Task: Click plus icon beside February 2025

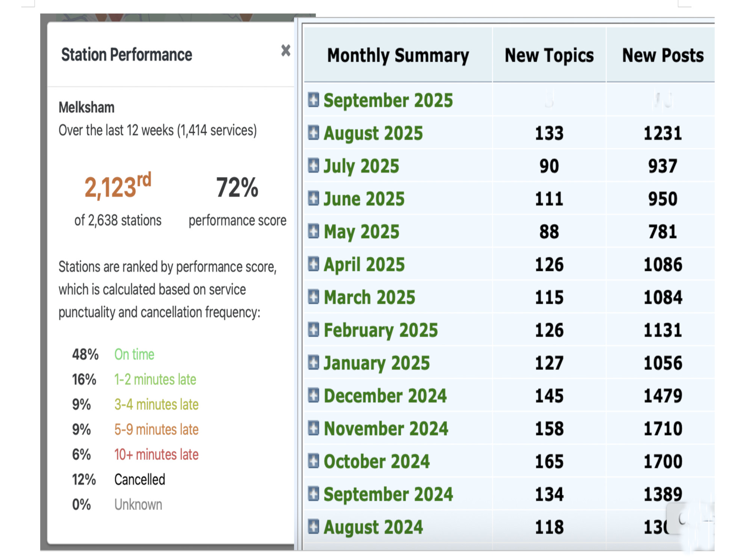Action: tap(313, 330)
